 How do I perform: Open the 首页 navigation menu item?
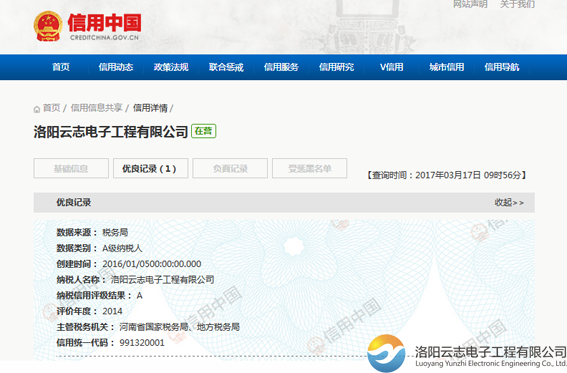(x=61, y=67)
